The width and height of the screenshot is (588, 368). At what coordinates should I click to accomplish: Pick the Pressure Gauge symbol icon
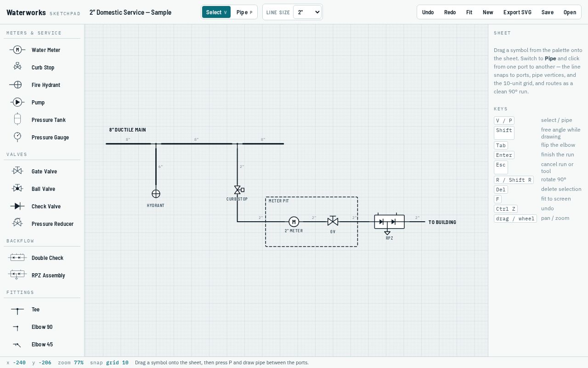point(17,137)
